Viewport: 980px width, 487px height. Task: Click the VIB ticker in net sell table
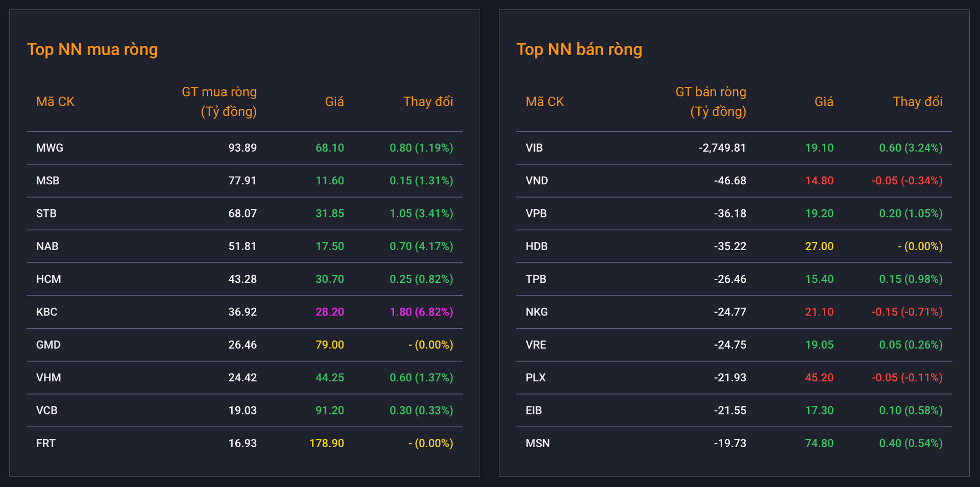tap(534, 148)
